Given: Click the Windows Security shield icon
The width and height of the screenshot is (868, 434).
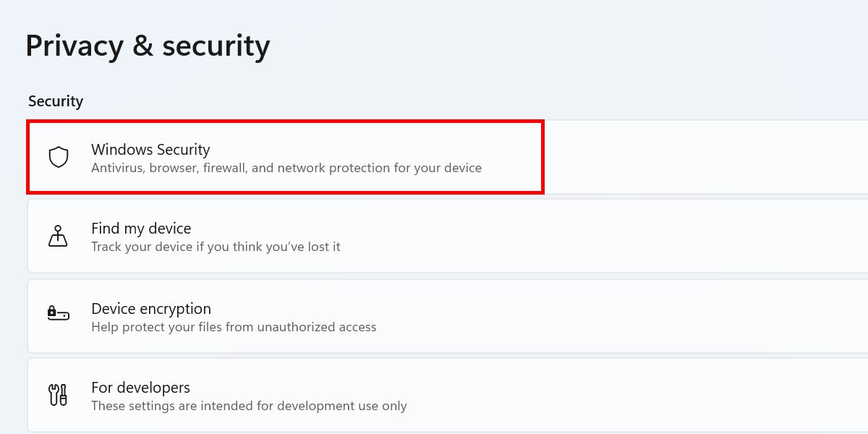Looking at the screenshot, I should [x=58, y=157].
